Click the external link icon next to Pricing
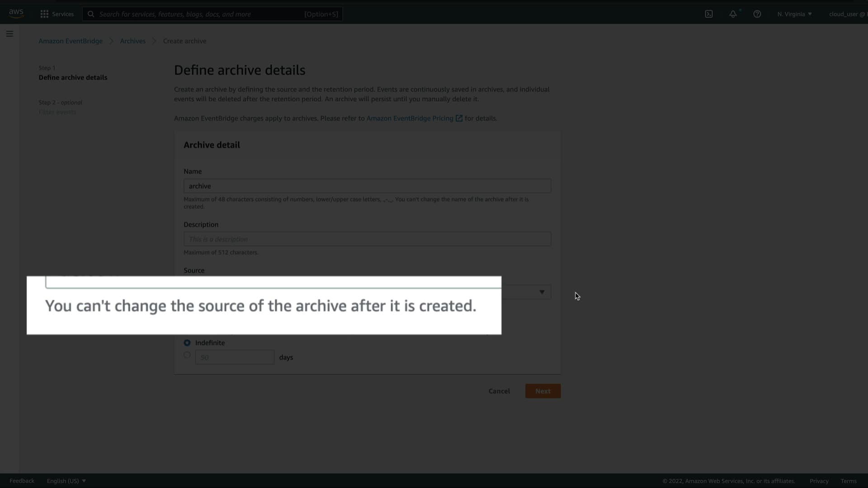Screen dimensions: 868x488 point(459,118)
